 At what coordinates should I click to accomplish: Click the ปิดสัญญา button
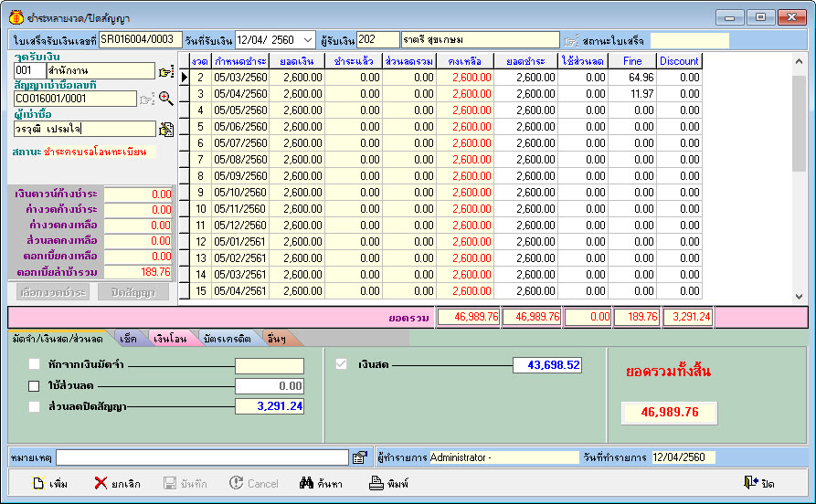tap(133, 292)
